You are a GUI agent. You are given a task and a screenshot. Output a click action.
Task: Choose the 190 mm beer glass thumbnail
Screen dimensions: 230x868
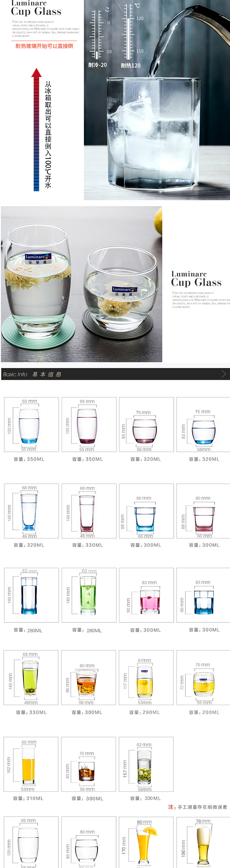pos(203,842)
